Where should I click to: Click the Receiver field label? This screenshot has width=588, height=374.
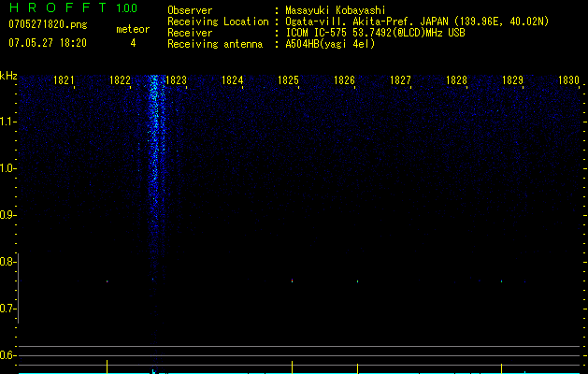coord(190,33)
